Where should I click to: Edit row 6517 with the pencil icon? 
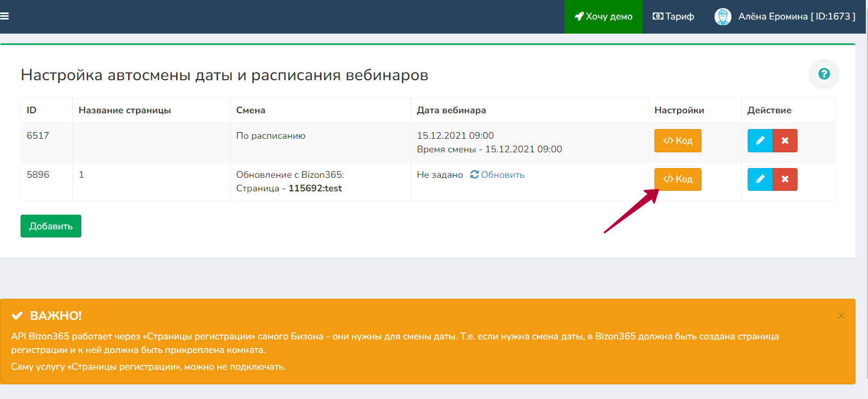tap(760, 141)
